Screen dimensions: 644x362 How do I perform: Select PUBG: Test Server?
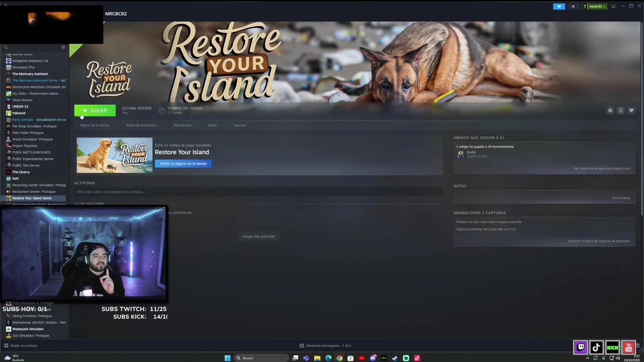26,165
